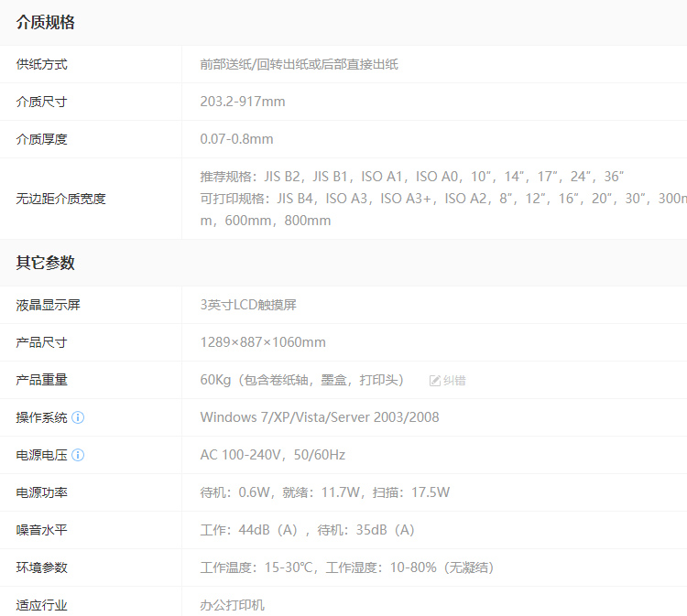Click the 电源功率 value showing 待机:0.6W
Screen dimensions: 687x616
[325, 492]
